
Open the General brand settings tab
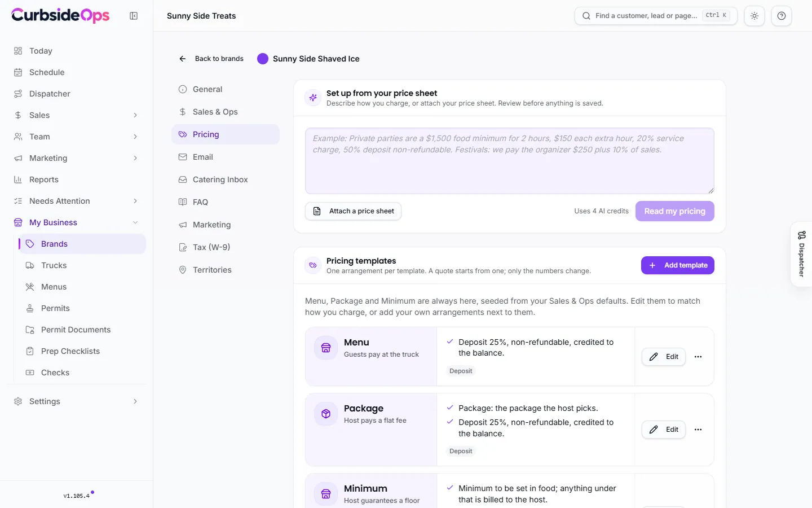226,89
